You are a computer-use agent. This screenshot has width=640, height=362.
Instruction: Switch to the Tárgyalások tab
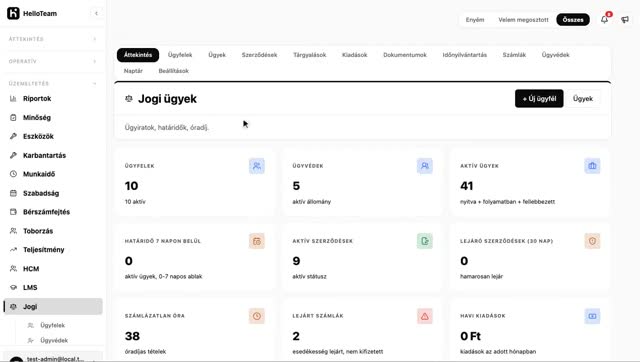pyautogui.click(x=309, y=55)
